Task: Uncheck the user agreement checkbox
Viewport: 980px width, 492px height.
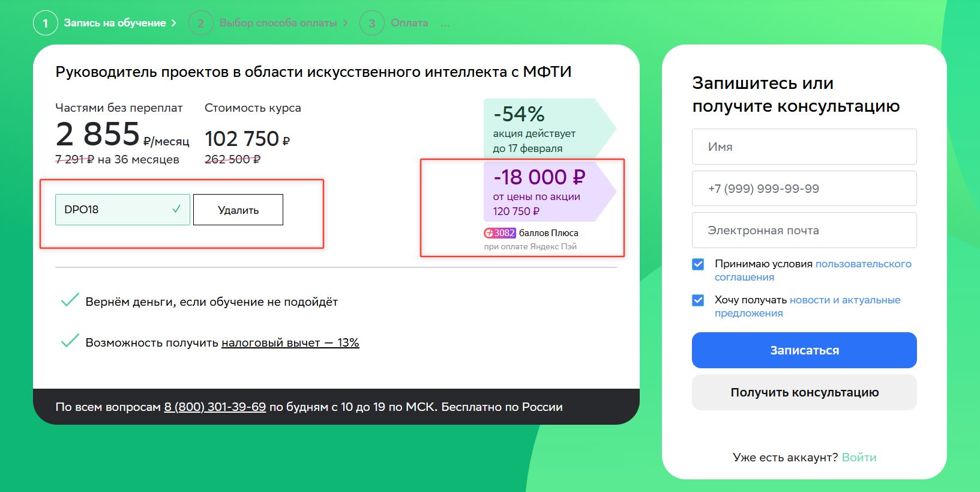Action: point(698,264)
